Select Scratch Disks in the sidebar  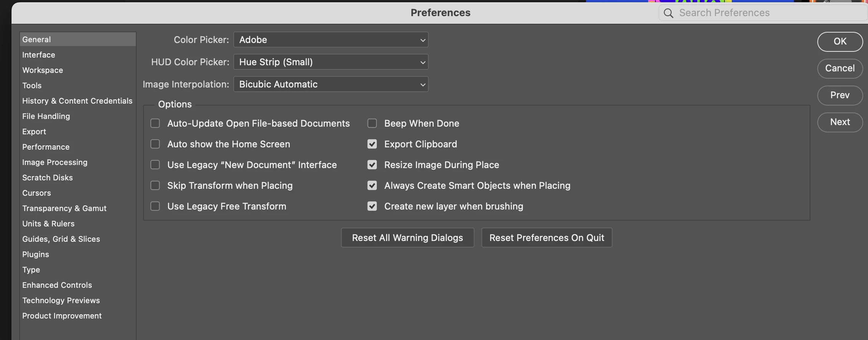pos(48,178)
